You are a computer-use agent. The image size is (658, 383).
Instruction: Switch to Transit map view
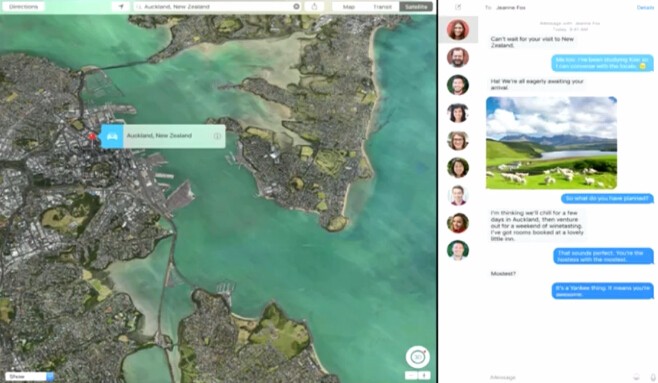[x=382, y=7]
